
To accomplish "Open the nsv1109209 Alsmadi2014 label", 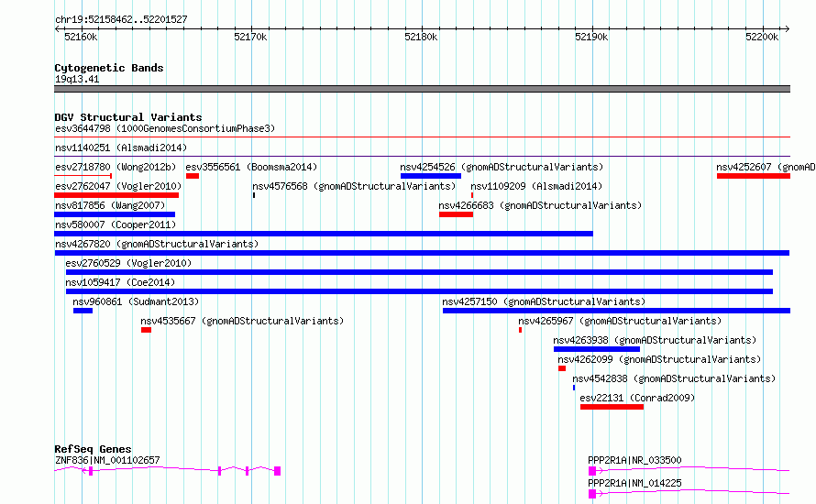I will [x=536, y=186].
